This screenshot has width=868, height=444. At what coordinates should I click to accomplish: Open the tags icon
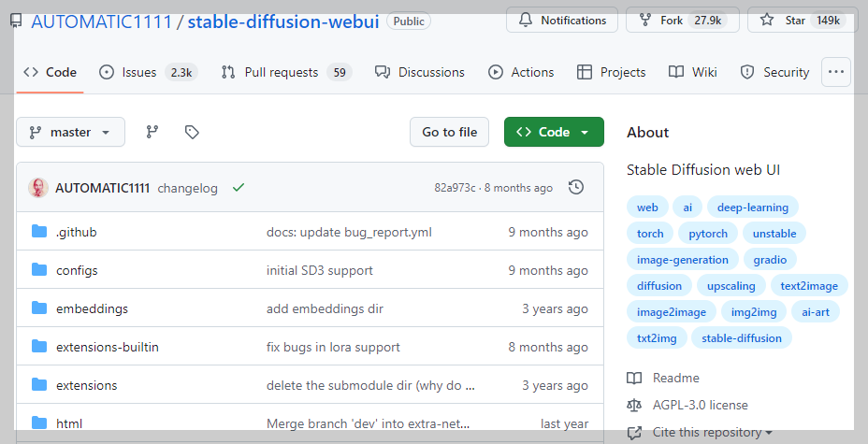pyautogui.click(x=192, y=132)
